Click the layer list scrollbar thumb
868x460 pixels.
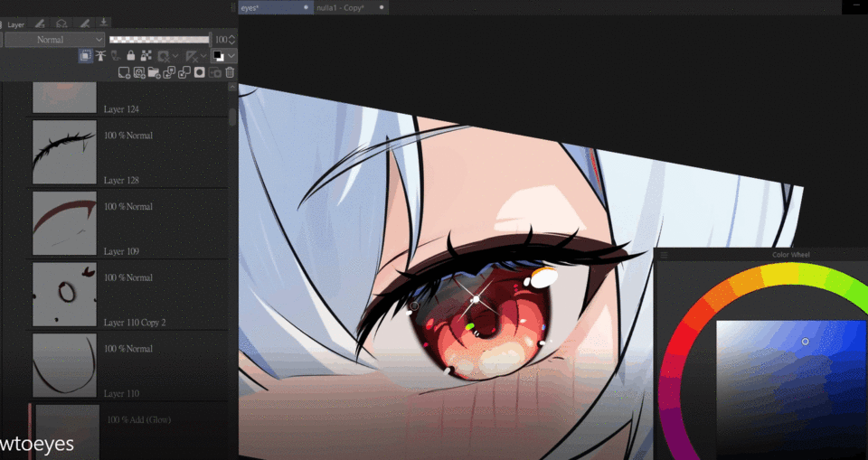232,117
